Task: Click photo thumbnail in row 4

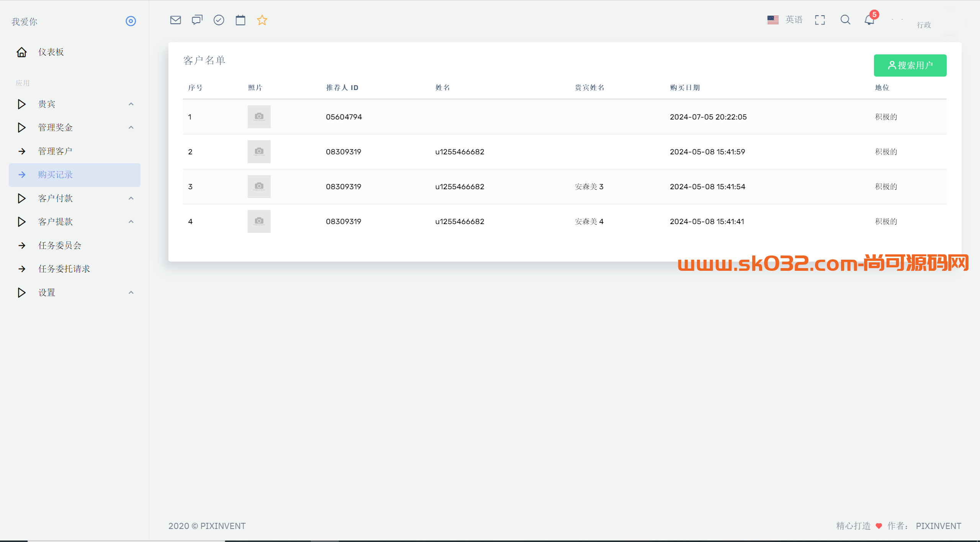Action: pyautogui.click(x=259, y=221)
